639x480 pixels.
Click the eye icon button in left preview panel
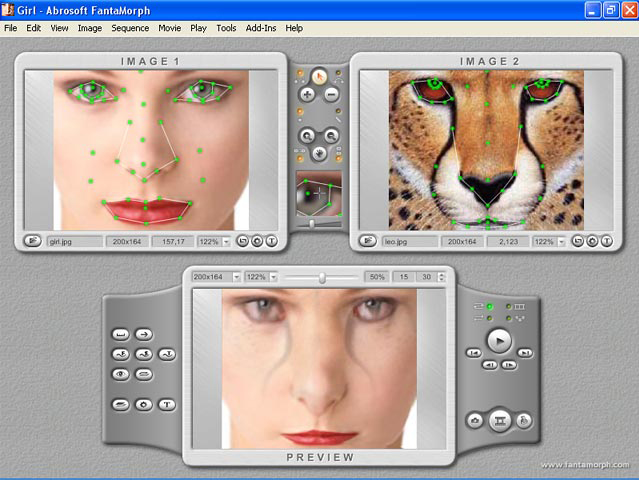click(121, 373)
